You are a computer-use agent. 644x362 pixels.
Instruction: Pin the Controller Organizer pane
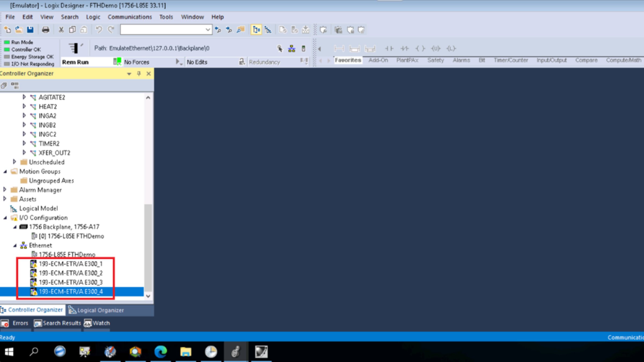(139, 74)
